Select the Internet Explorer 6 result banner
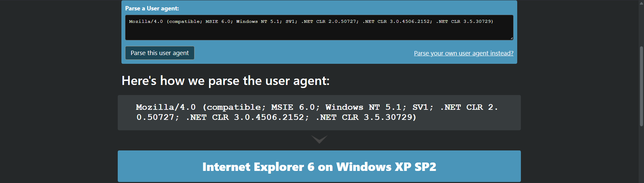644x183 pixels. (319, 167)
